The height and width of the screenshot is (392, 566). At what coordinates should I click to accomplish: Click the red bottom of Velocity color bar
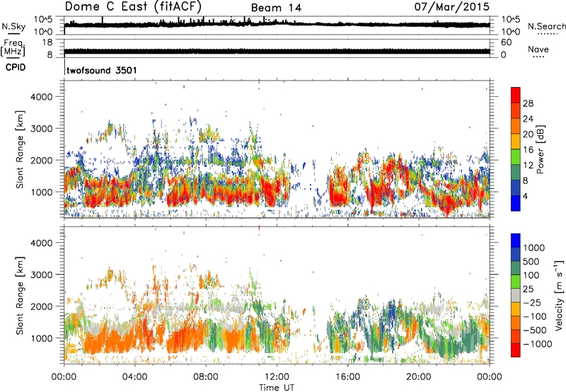point(516,350)
